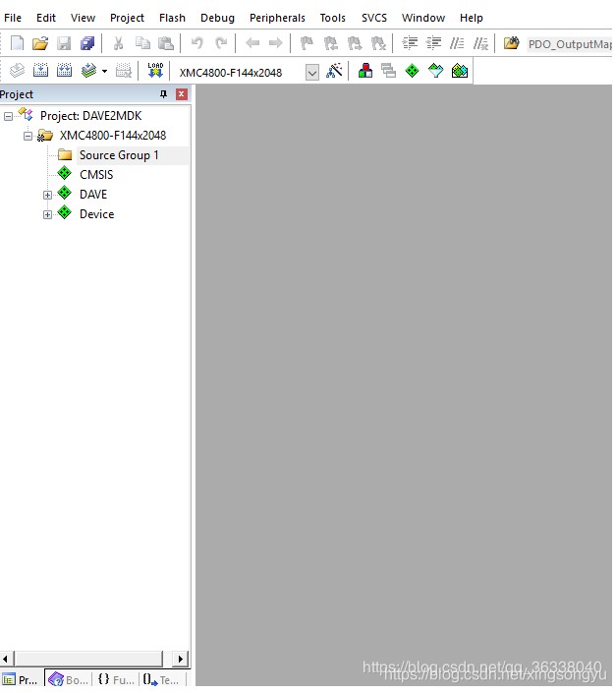The image size is (616, 693).
Task: Select Source Group 1 folder
Action: [119, 155]
